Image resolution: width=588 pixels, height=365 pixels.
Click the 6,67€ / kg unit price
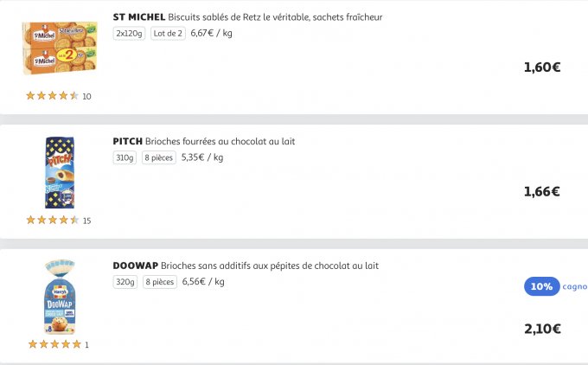211,34
